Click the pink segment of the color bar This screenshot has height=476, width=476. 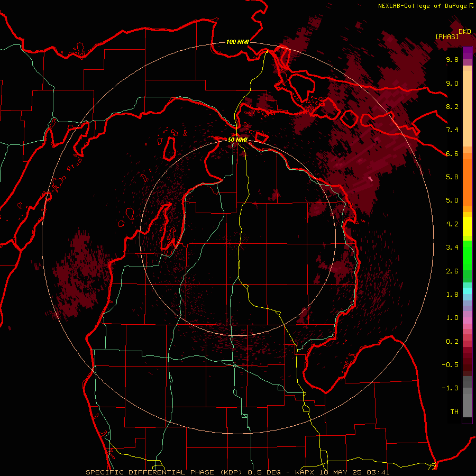(x=467, y=321)
